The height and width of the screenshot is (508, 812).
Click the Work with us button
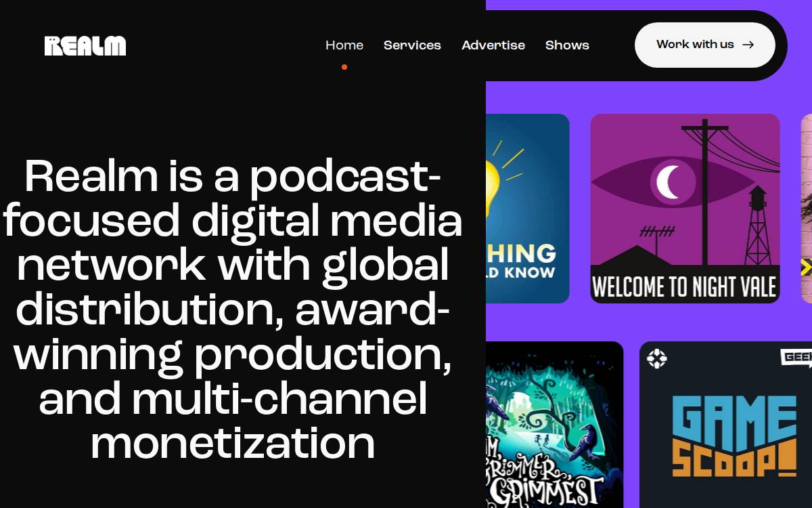[705, 45]
